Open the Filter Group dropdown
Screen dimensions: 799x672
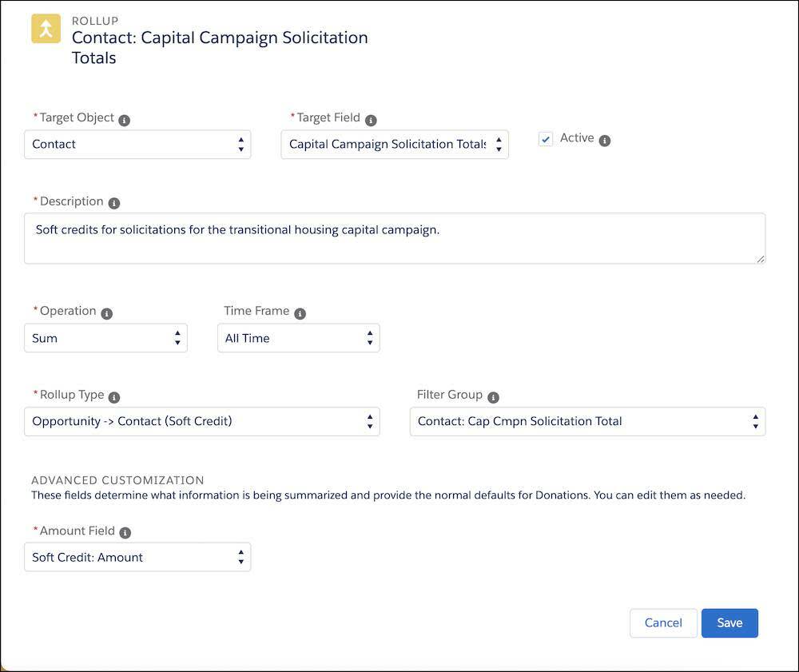pos(587,422)
